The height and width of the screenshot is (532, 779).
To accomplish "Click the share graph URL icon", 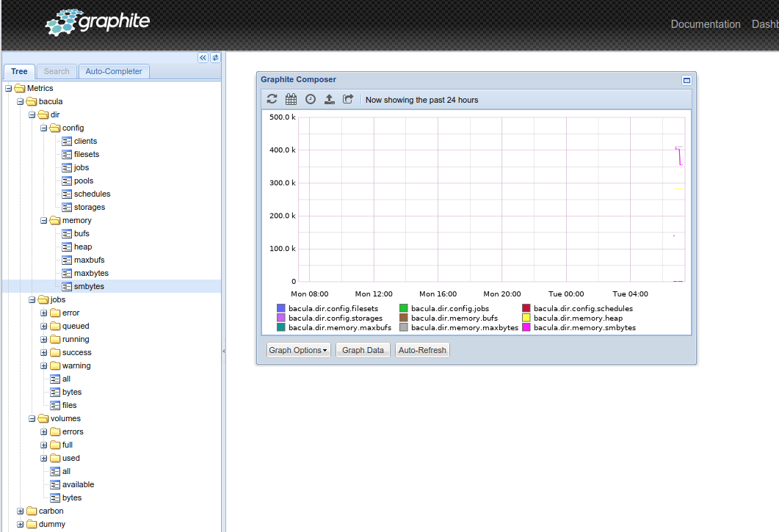I will [x=348, y=99].
